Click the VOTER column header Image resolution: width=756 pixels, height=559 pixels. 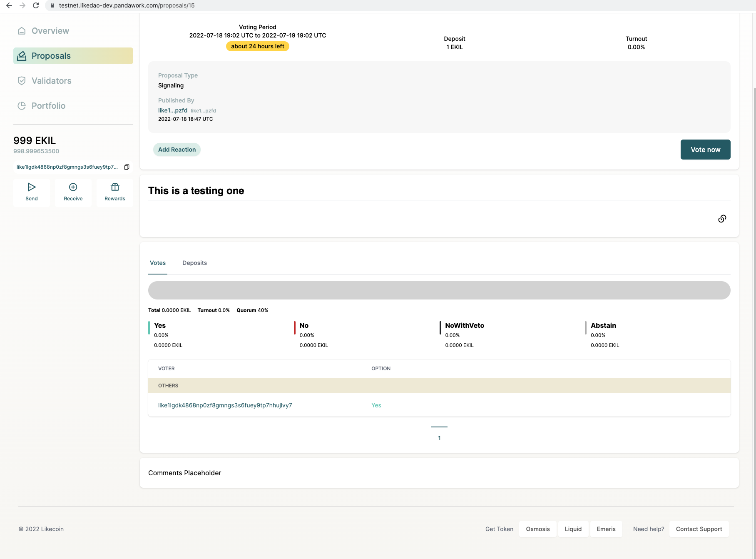(167, 369)
